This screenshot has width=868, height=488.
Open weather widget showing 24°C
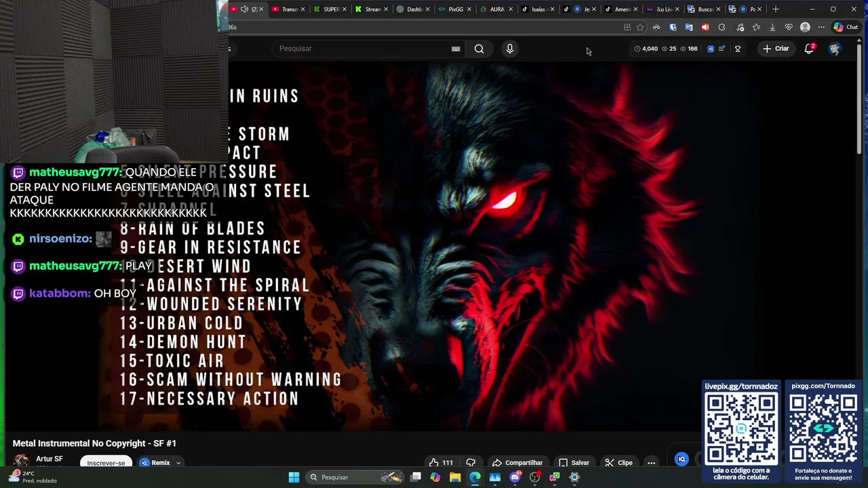click(33, 477)
